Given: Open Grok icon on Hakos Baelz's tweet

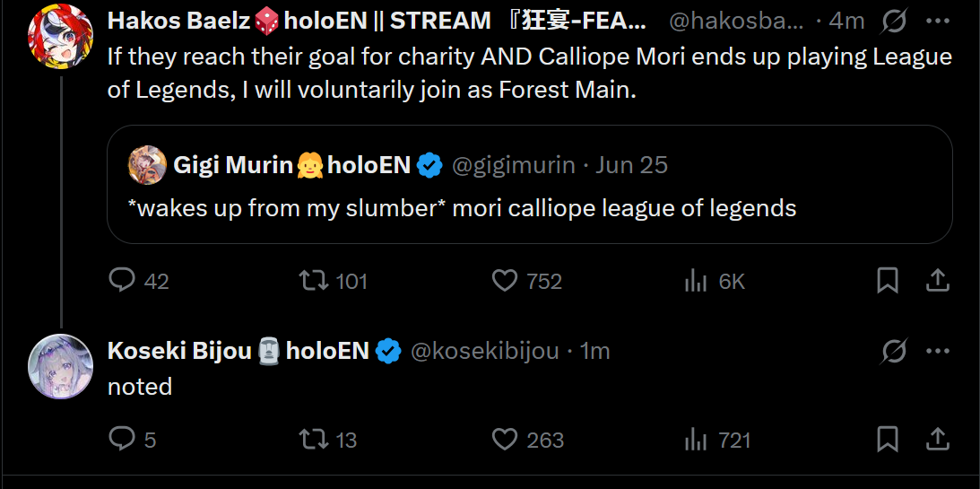Looking at the screenshot, I should [892, 20].
